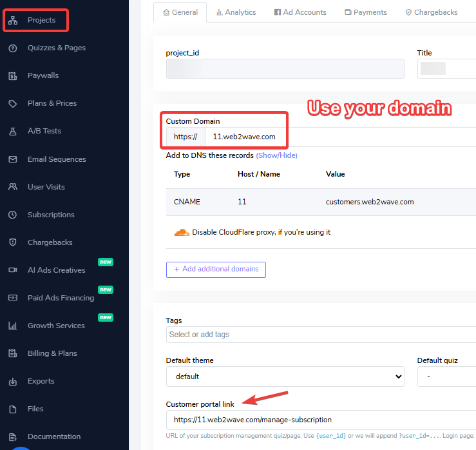Image resolution: width=476 pixels, height=450 pixels.
Task: Click the Billing & Plans invoice icon
Action: pyautogui.click(x=13, y=353)
